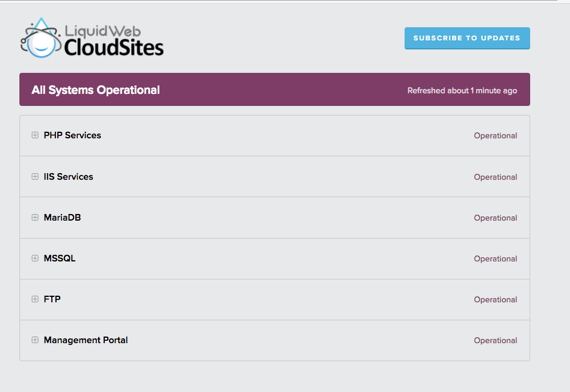570x392 pixels.
Task: Expand the FTP group
Action: (35, 299)
